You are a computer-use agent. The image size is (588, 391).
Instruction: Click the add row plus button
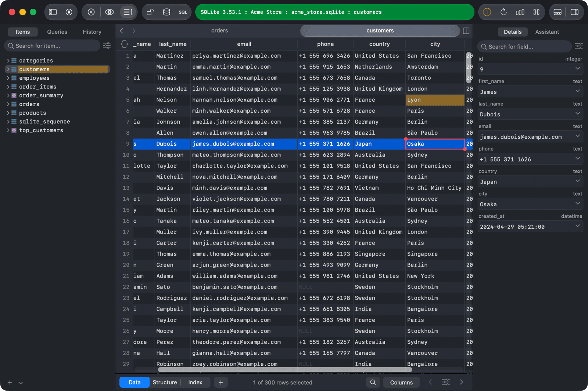(220, 382)
